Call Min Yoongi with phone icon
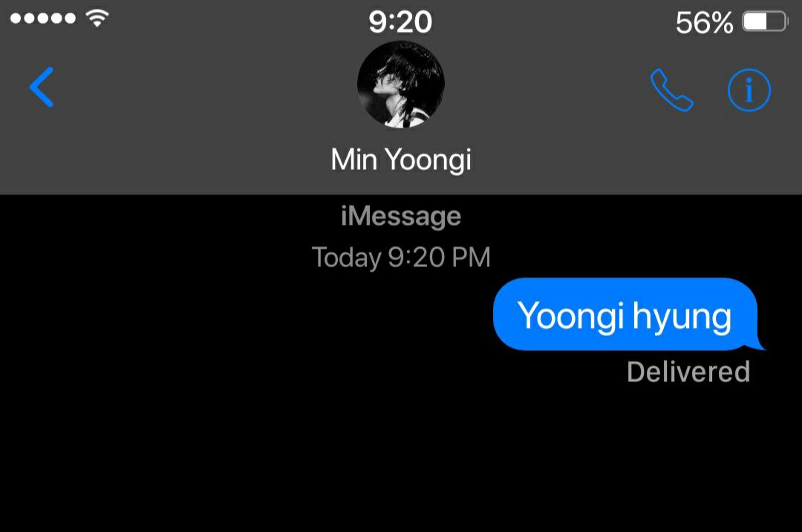The image size is (802, 532). tap(671, 90)
